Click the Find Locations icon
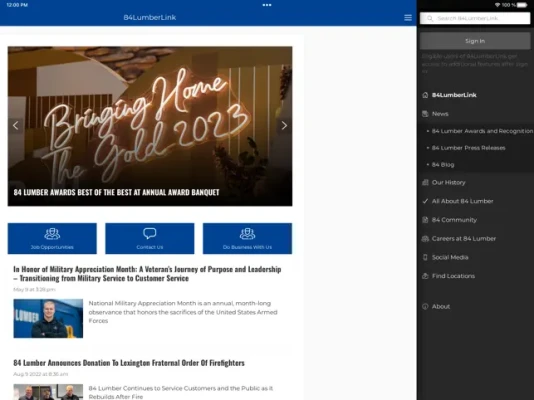Screen dimensions: 534x400 point(425,276)
